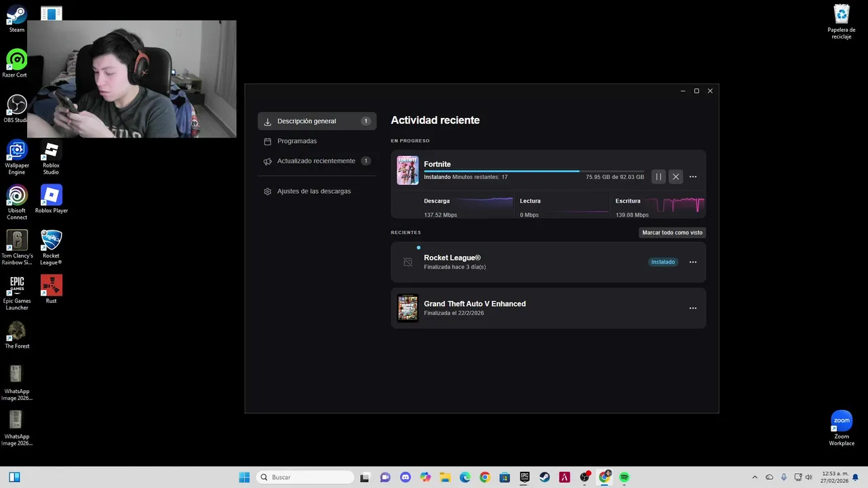Click Marcar todo como visto button
Screen dimensions: 868x488
tap(672, 232)
